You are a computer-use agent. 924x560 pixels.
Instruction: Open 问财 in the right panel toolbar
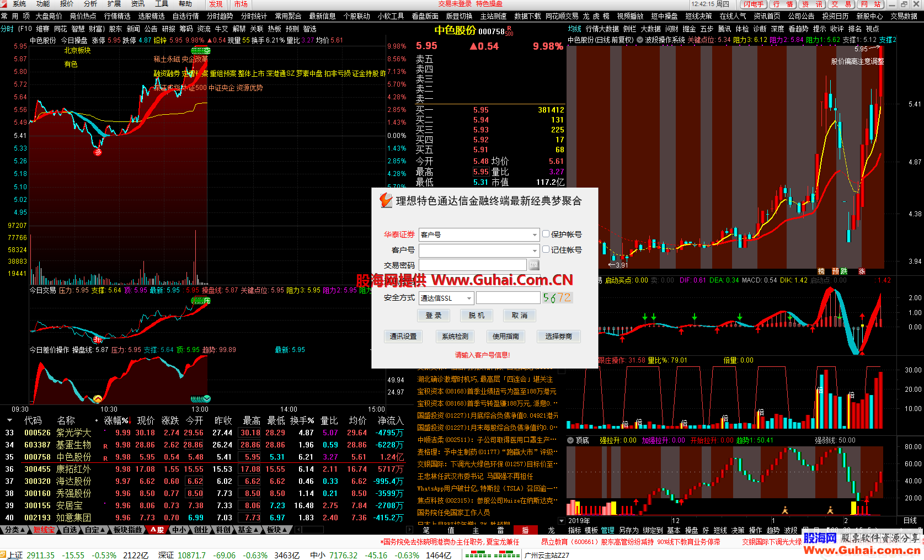[671, 29]
